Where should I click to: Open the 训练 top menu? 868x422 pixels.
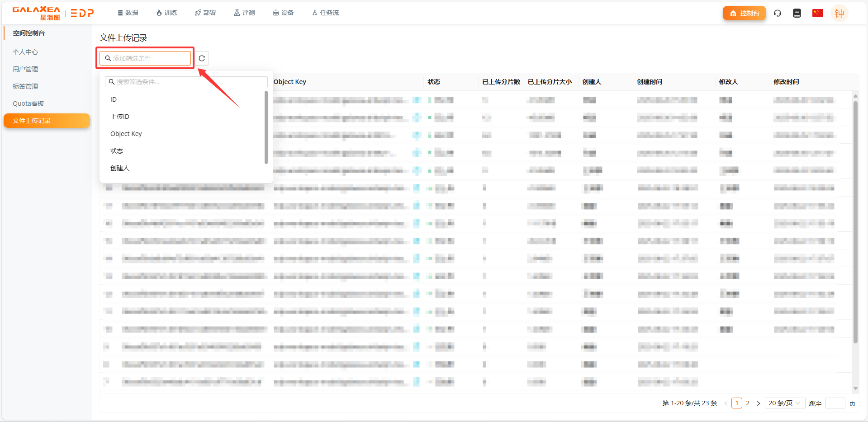[166, 13]
